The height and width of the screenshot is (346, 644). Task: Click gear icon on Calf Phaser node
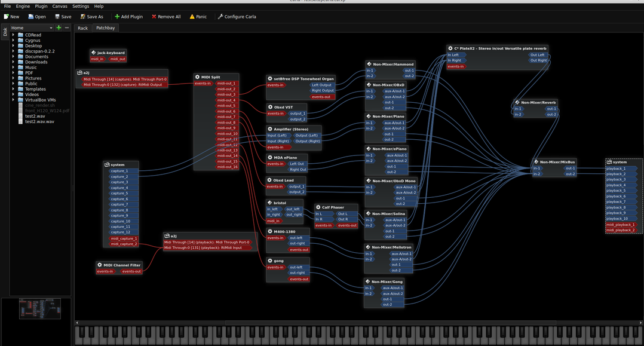coord(318,207)
